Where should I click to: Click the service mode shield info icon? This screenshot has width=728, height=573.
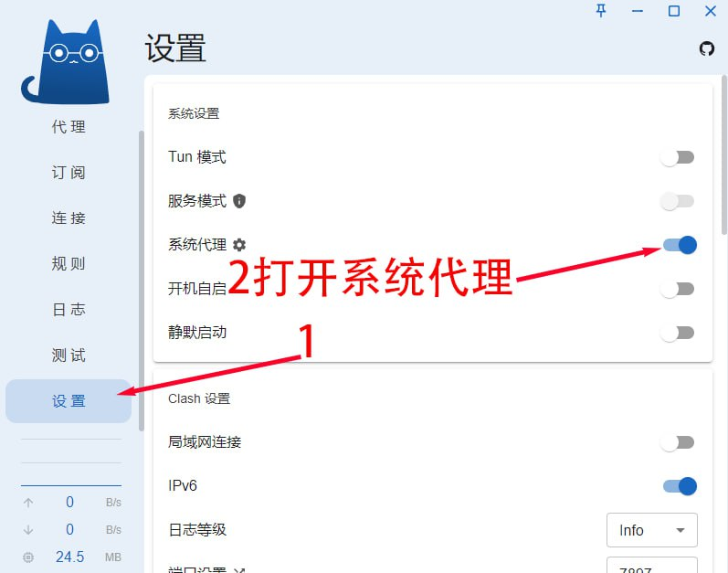click(x=239, y=201)
